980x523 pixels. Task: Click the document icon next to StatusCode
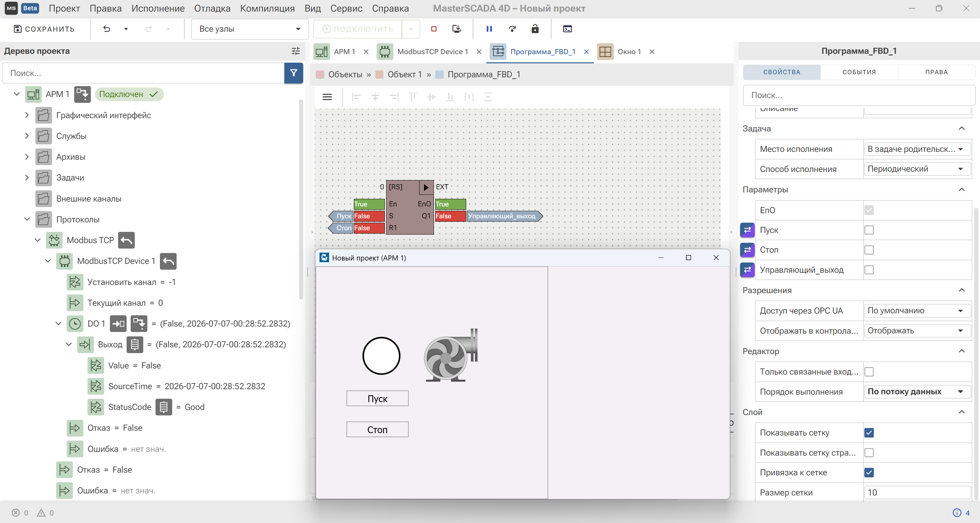coord(164,407)
